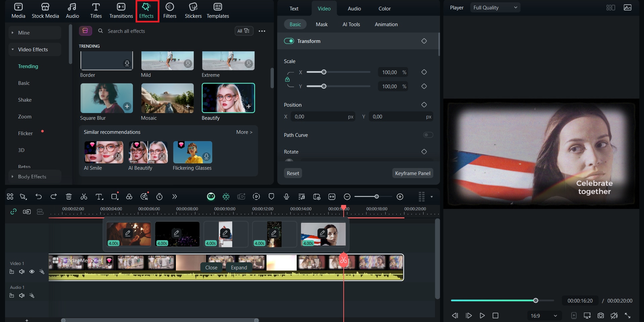This screenshot has width=644, height=322.
Task: Undo the last action
Action: 39,197
